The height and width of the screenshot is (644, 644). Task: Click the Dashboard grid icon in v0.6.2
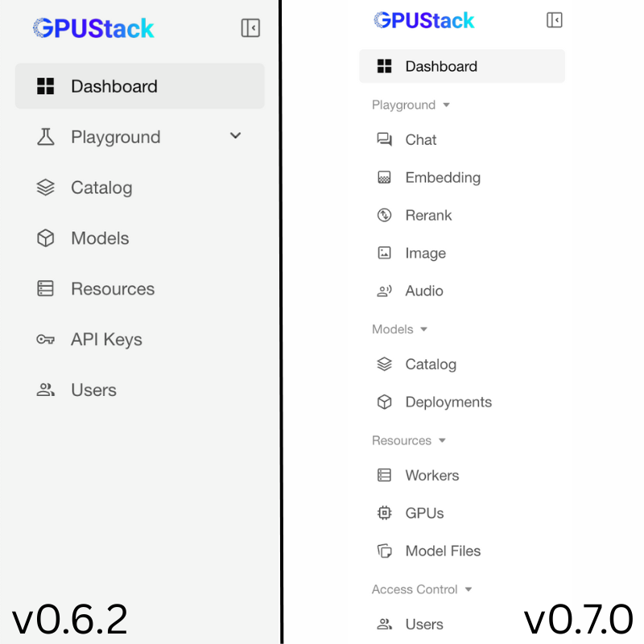[46, 85]
